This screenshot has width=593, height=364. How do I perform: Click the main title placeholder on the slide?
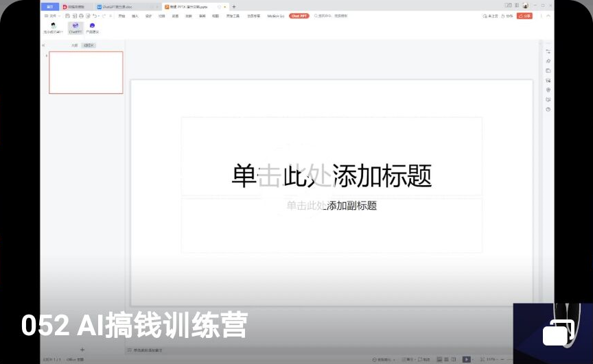click(x=332, y=175)
